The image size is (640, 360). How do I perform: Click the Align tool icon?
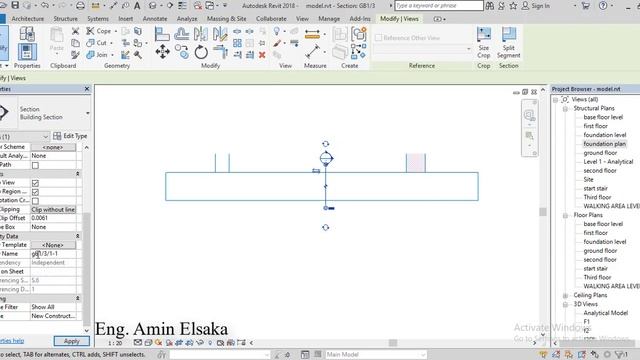point(162,34)
